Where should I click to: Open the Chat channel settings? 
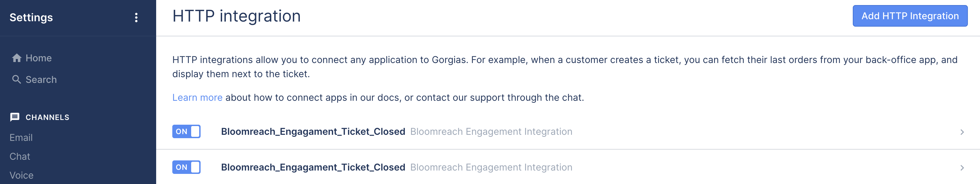tap(20, 157)
